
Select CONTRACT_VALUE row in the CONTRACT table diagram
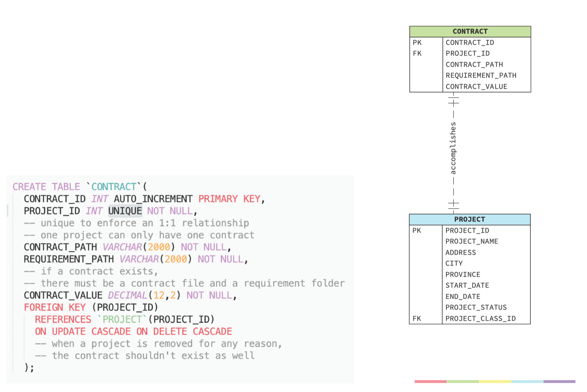(x=476, y=87)
